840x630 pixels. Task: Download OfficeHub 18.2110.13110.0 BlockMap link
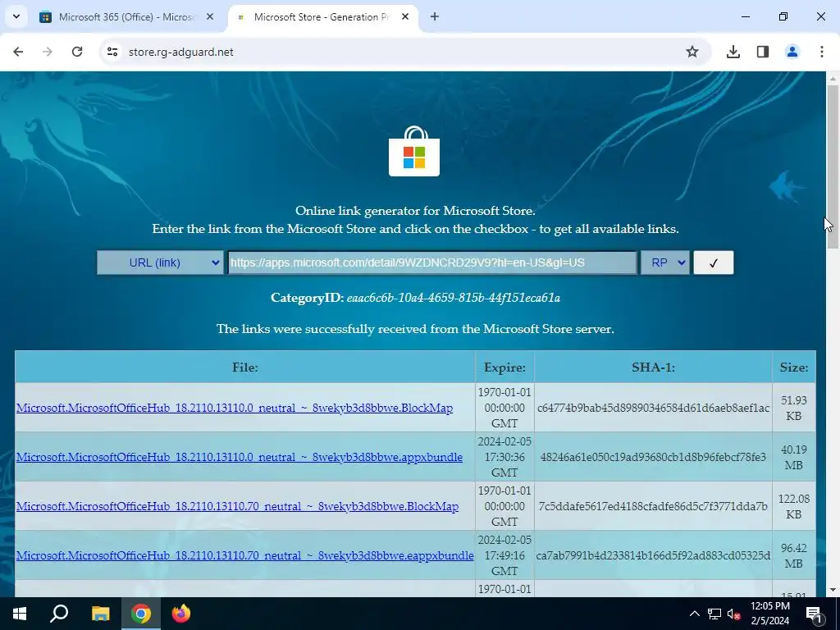[x=235, y=408]
